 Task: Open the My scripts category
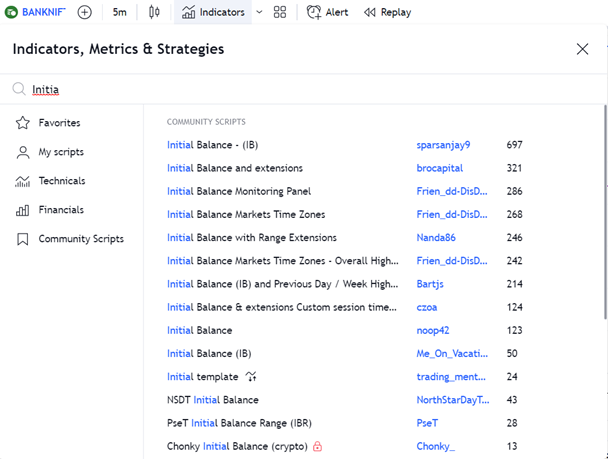pos(50,152)
